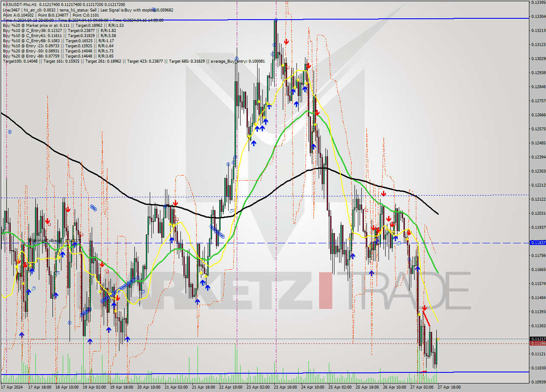Click price axis label 0.12666
546x392 pixels.
538,115
